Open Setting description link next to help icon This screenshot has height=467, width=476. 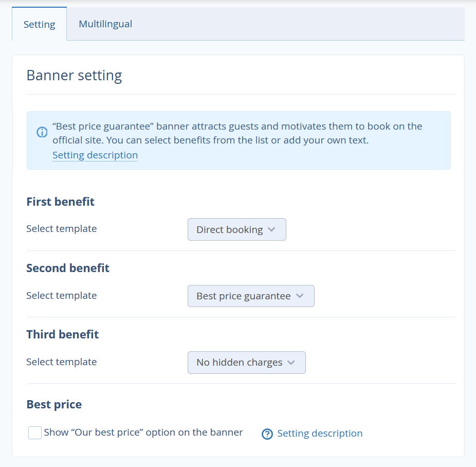[320, 433]
